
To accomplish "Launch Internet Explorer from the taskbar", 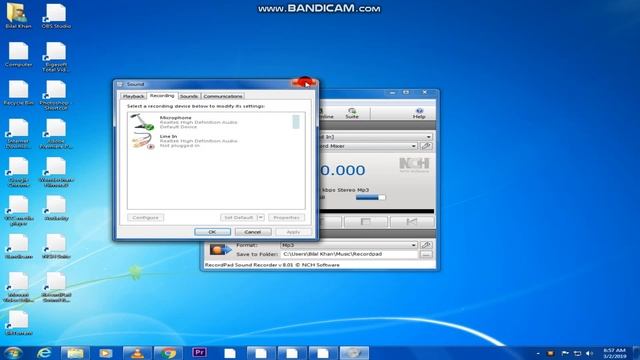I will pos(44,353).
